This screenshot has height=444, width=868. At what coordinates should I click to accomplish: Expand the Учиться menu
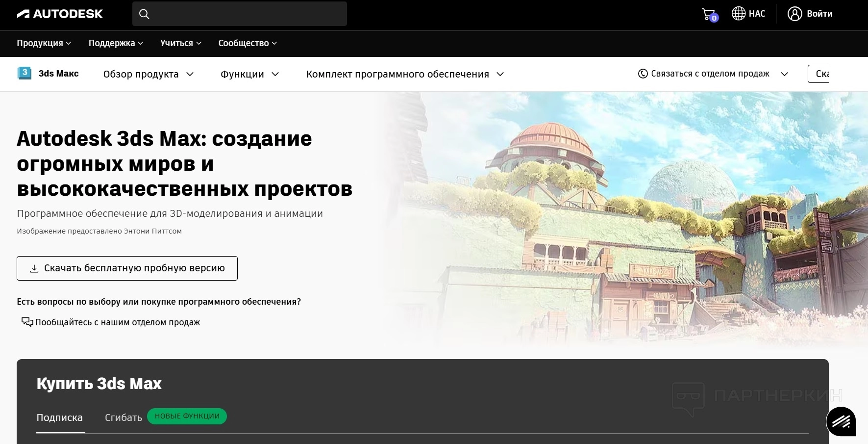[181, 43]
